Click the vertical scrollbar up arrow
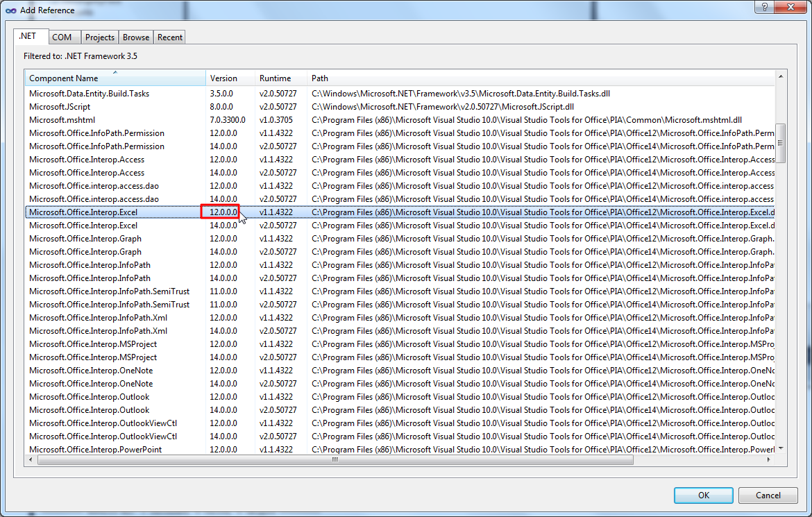The image size is (812, 517). point(780,76)
